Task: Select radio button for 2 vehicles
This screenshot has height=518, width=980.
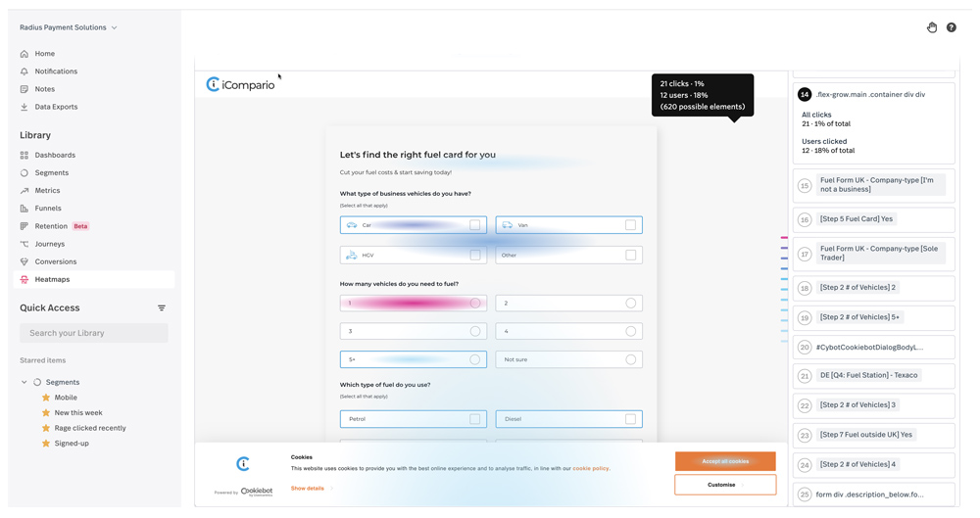Action: [630, 303]
